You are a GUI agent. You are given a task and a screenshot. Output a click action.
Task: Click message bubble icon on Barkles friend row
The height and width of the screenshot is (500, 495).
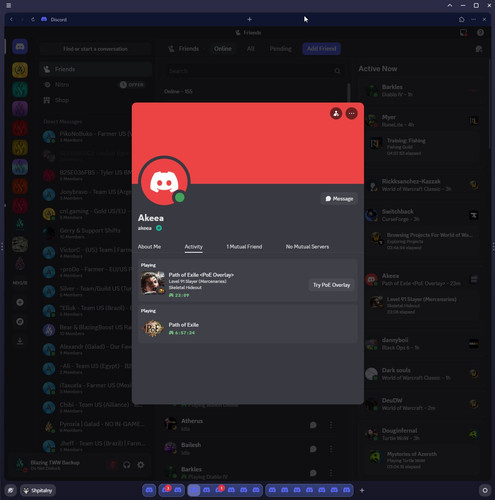(x=313, y=473)
